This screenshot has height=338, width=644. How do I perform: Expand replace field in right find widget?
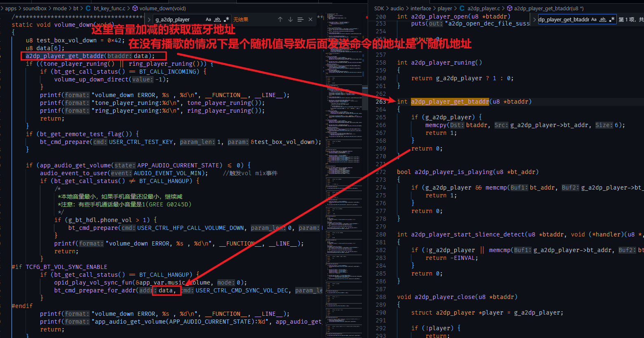[x=534, y=19]
